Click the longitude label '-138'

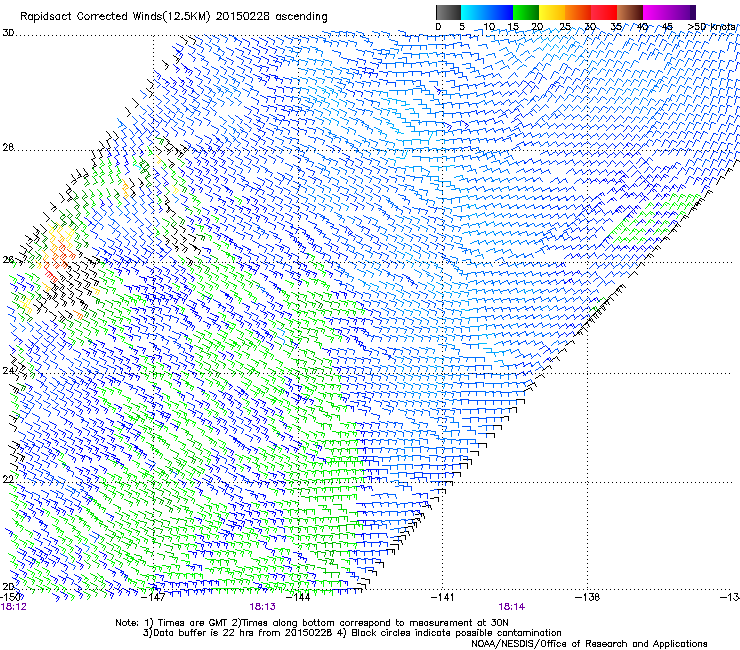[588, 597]
